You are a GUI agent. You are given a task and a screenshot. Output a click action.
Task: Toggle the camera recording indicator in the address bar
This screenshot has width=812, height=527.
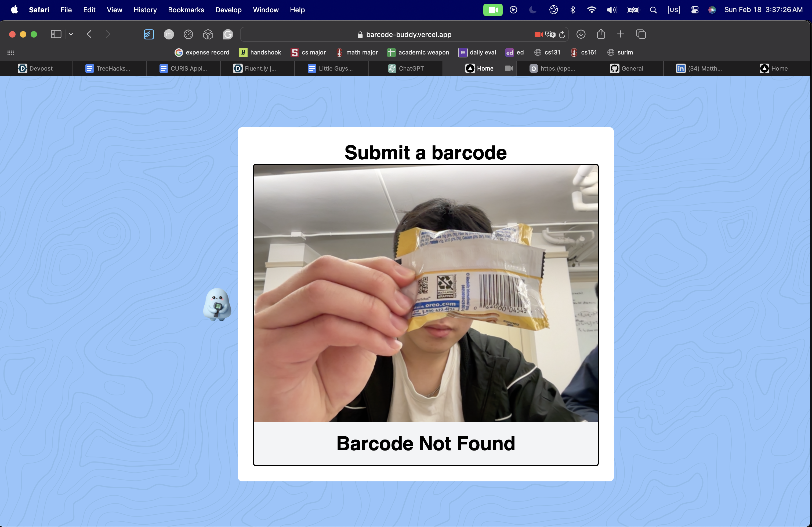coord(538,34)
